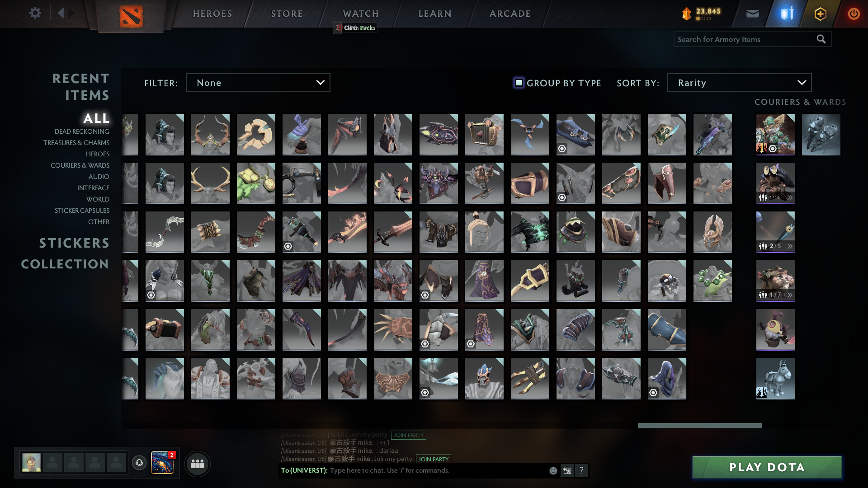Click the Dota 2 logo home button

point(131,16)
